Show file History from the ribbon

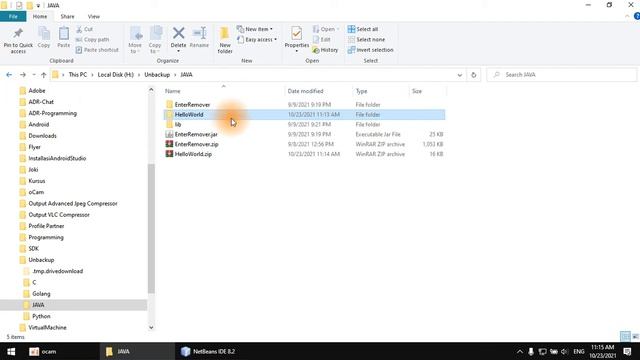(325, 50)
